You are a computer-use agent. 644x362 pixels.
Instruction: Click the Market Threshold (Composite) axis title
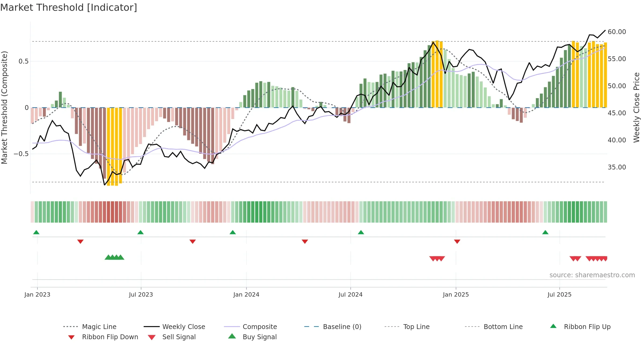tap(4, 107)
